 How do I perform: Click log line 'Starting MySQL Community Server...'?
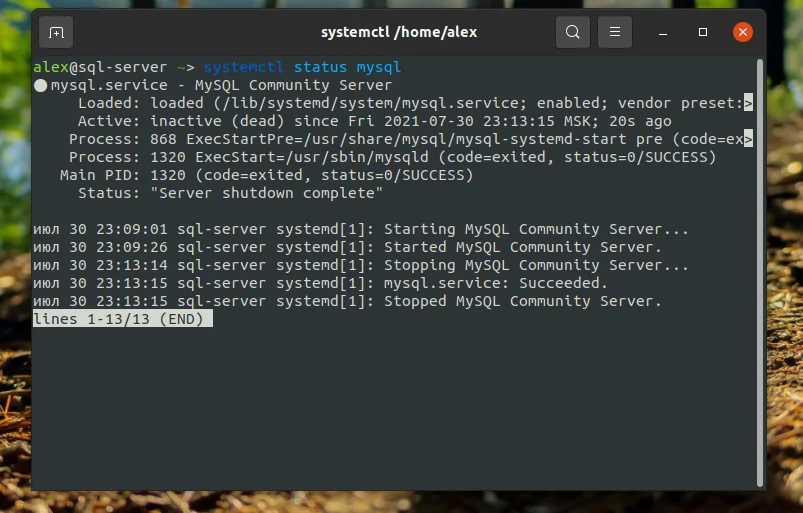(x=361, y=229)
